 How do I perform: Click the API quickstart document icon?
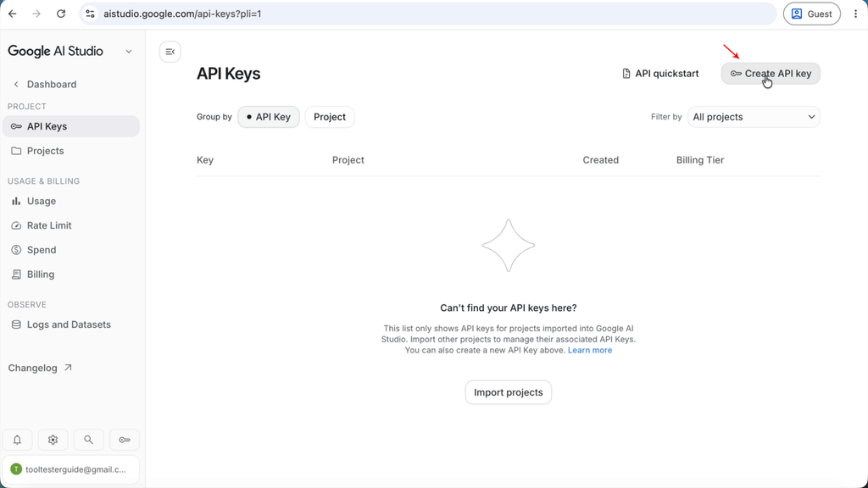(626, 74)
